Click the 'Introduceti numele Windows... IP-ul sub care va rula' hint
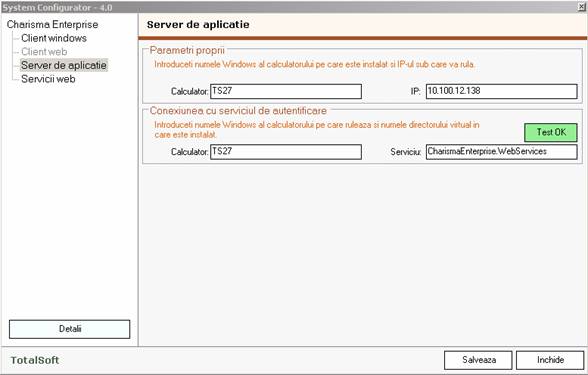Image resolution: width=588 pixels, height=375 pixels. point(315,64)
